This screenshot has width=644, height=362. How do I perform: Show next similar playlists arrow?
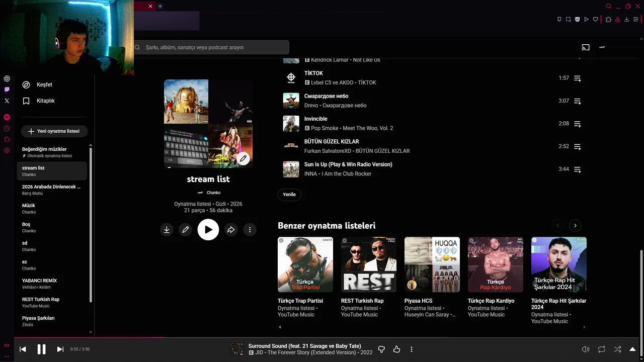[x=575, y=226]
